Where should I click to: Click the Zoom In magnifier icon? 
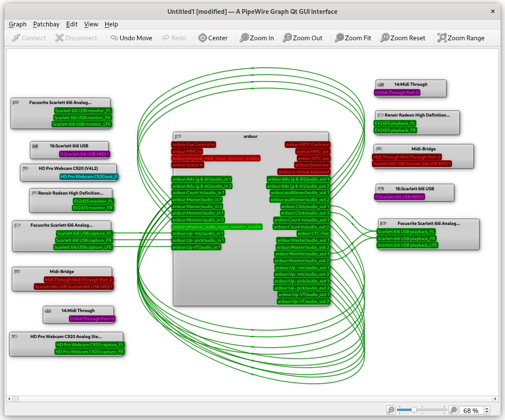(244, 38)
